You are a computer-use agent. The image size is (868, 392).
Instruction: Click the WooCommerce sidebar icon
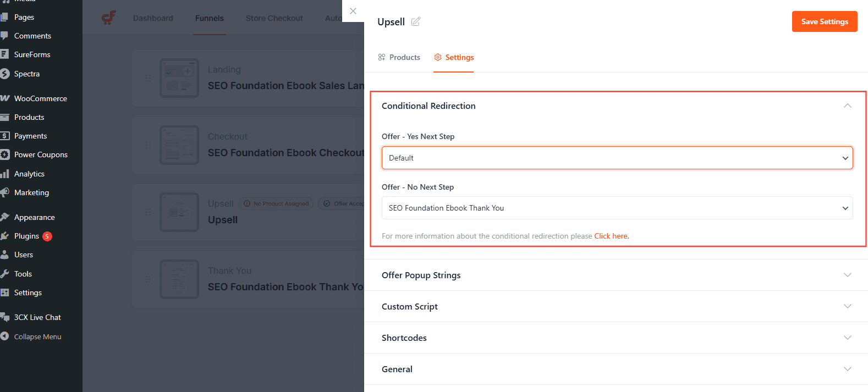(x=5, y=98)
